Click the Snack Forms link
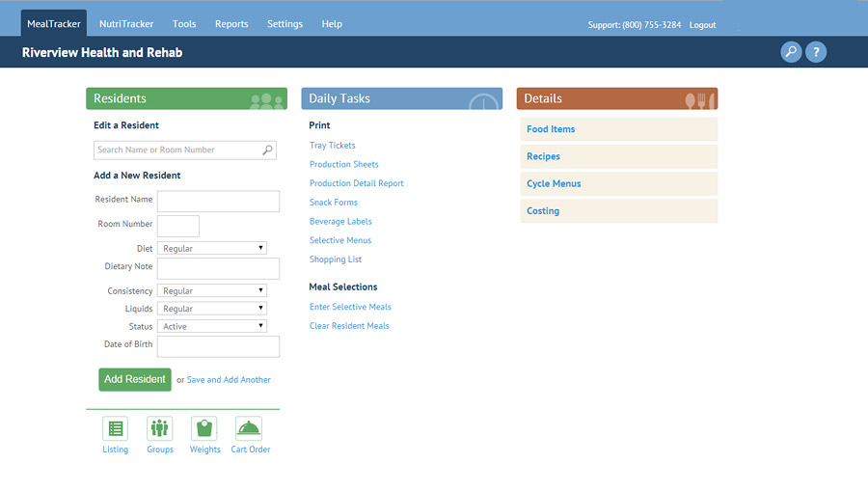This screenshot has height=491, width=868. 334,202
